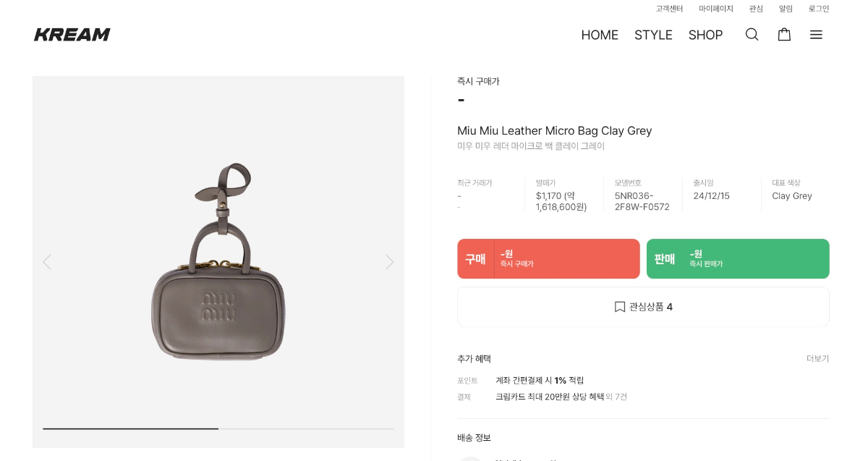868x461 pixels.
Task: Go to the STYLE menu
Action: coord(653,35)
